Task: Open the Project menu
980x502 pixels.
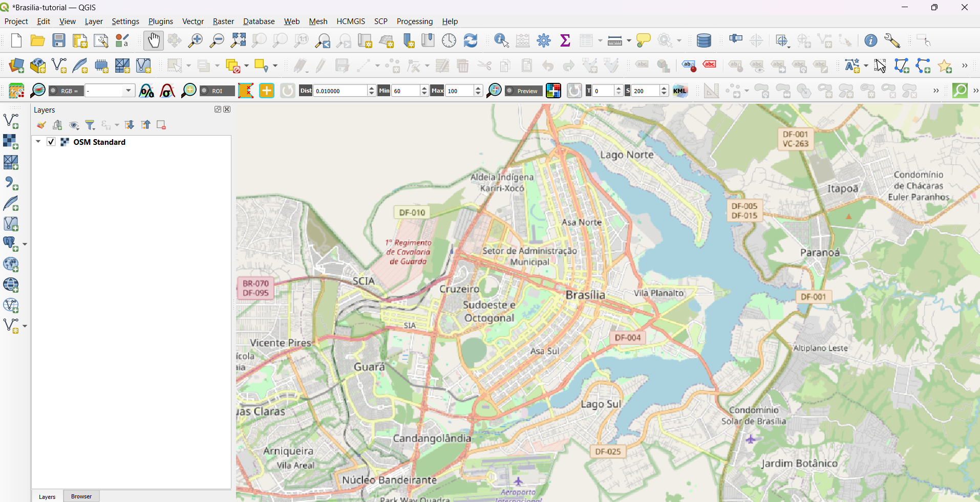Action: point(16,21)
